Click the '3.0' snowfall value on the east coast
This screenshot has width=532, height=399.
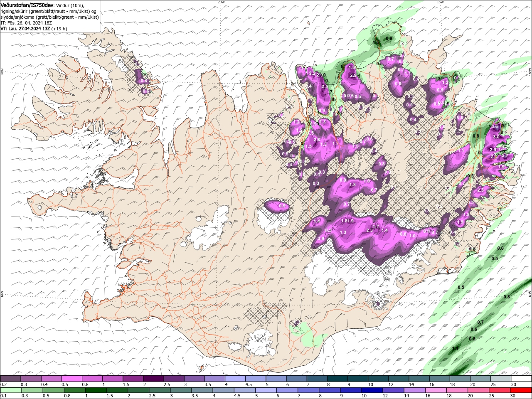point(496,137)
